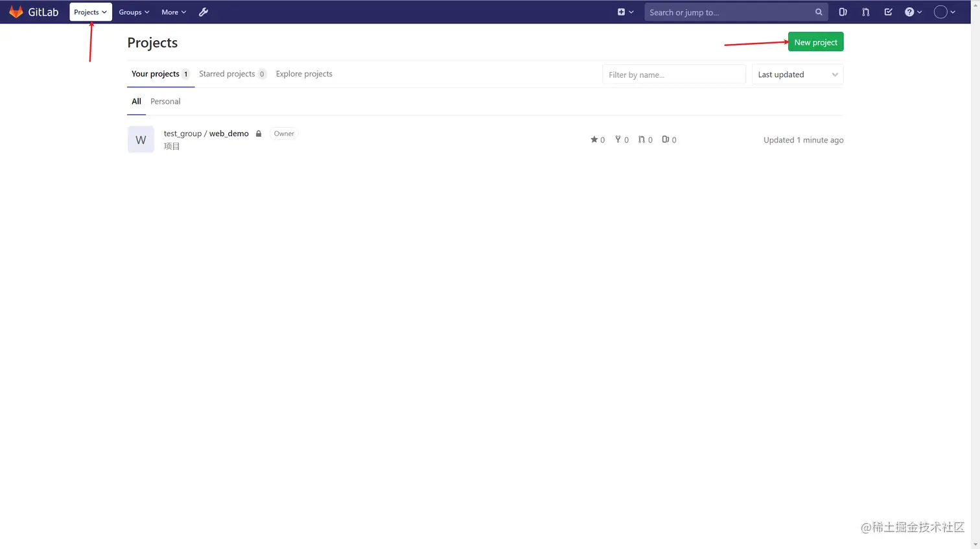Select the Personal filter tab
The image size is (980, 549).
tap(165, 102)
